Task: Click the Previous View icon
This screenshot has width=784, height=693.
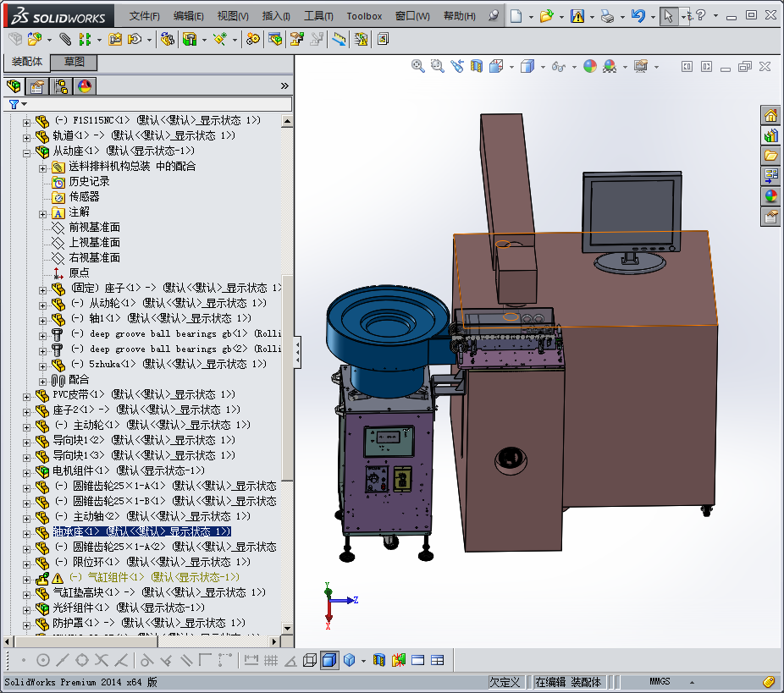Action: tap(457, 66)
